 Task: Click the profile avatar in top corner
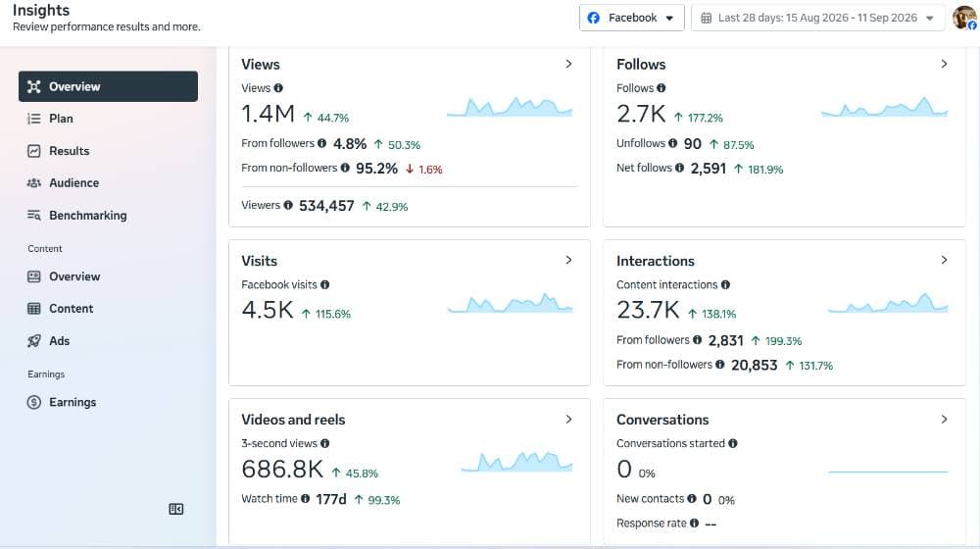964,18
